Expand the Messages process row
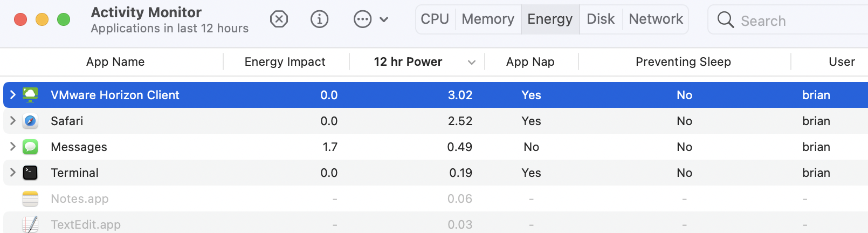This screenshot has height=233, width=868. (x=13, y=147)
